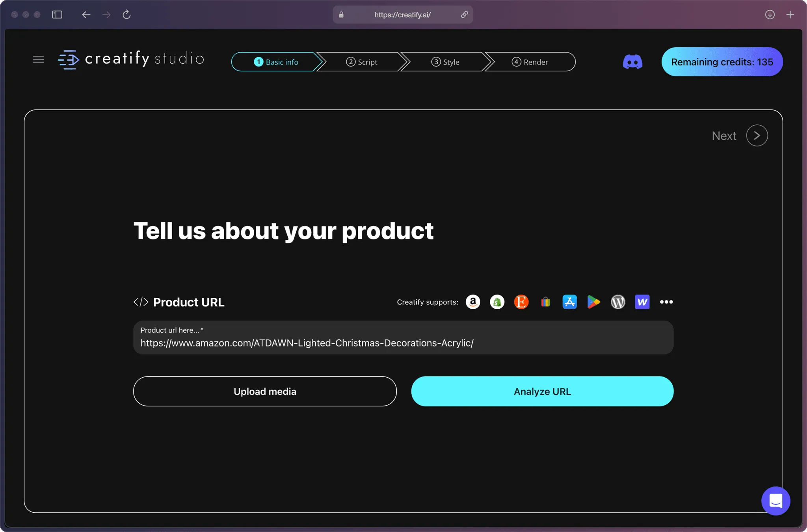Open the hamburger menu
The height and width of the screenshot is (532, 807).
coord(38,59)
